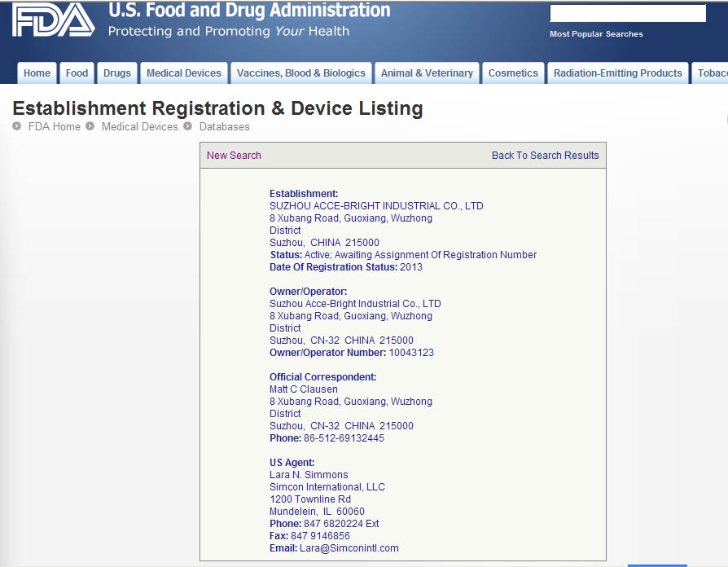Screen dimensions: 728x567
Task: Click the bullet icon before FDA Home
Action: (x=17, y=125)
